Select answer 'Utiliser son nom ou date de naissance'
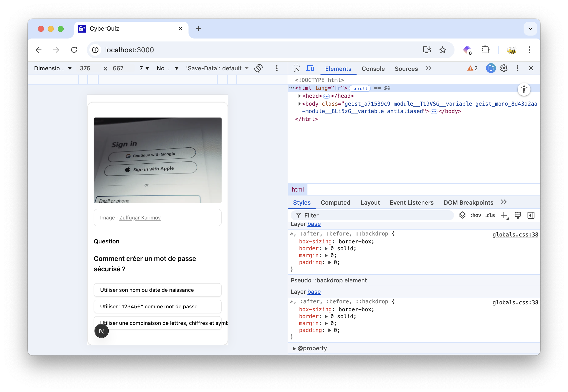Screen dimensions: 568x392 pyautogui.click(x=157, y=290)
